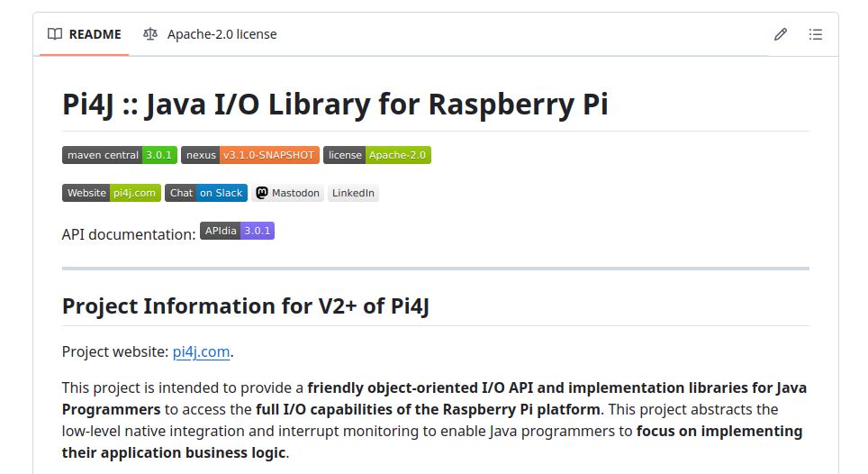
Task: Open the LinkedIn badge
Action: point(353,193)
